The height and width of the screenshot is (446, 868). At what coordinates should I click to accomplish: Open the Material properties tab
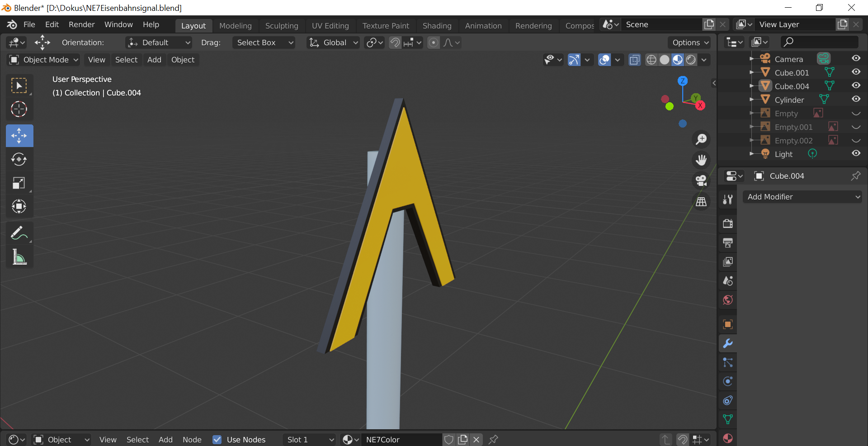point(728,438)
